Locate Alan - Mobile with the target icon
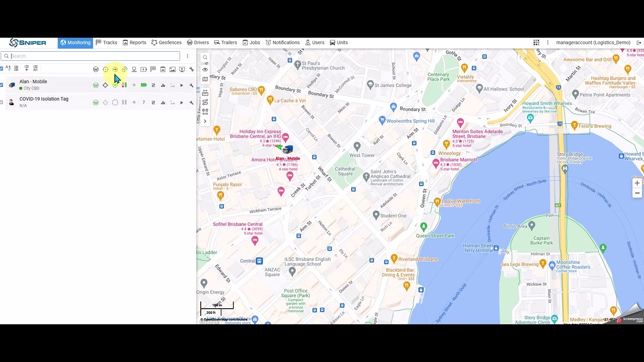 tap(105, 85)
